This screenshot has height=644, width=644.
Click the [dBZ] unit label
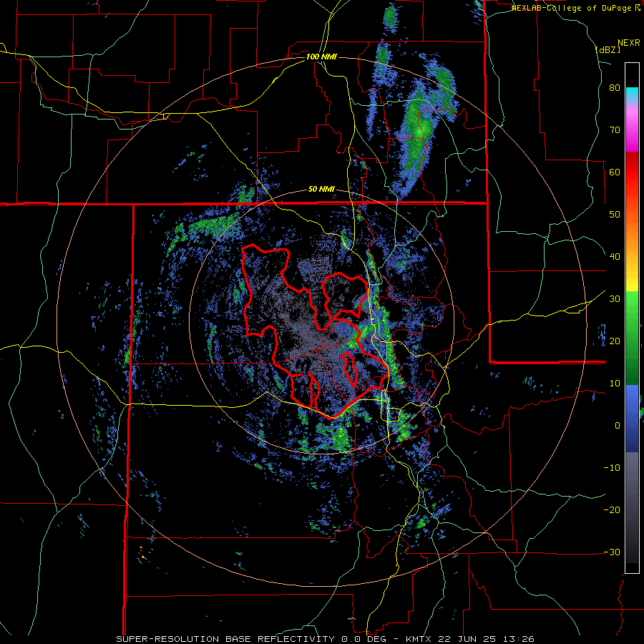point(608,49)
